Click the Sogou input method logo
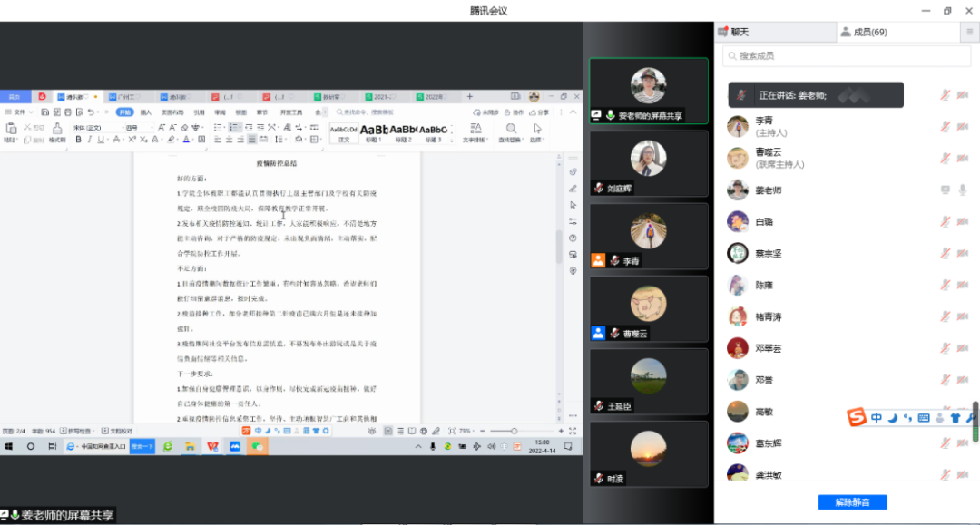 [x=857, y=417]
